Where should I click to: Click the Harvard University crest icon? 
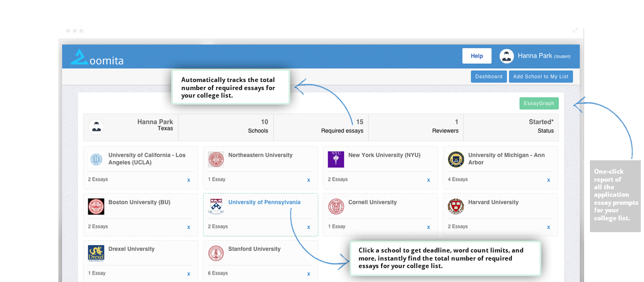pyautogui.click(x=456, y=206)
